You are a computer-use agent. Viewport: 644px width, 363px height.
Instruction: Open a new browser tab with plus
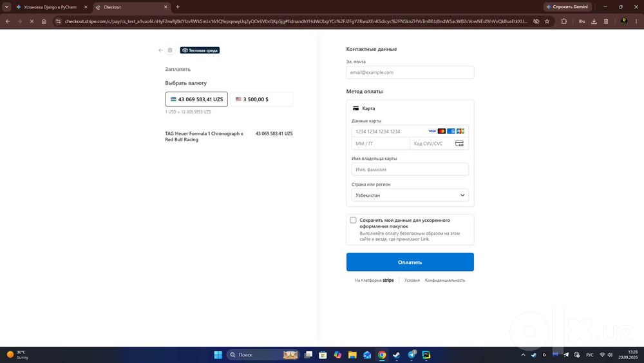coord(178,7)
